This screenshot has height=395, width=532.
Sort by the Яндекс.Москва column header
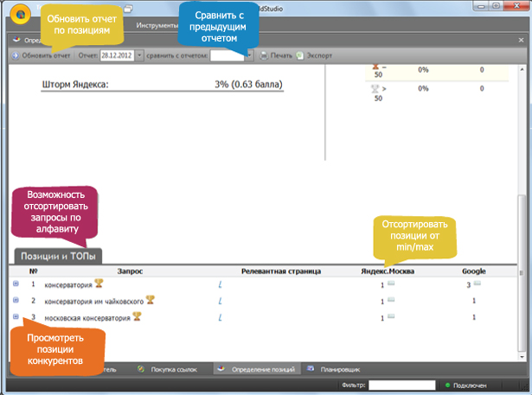[388, 271]
